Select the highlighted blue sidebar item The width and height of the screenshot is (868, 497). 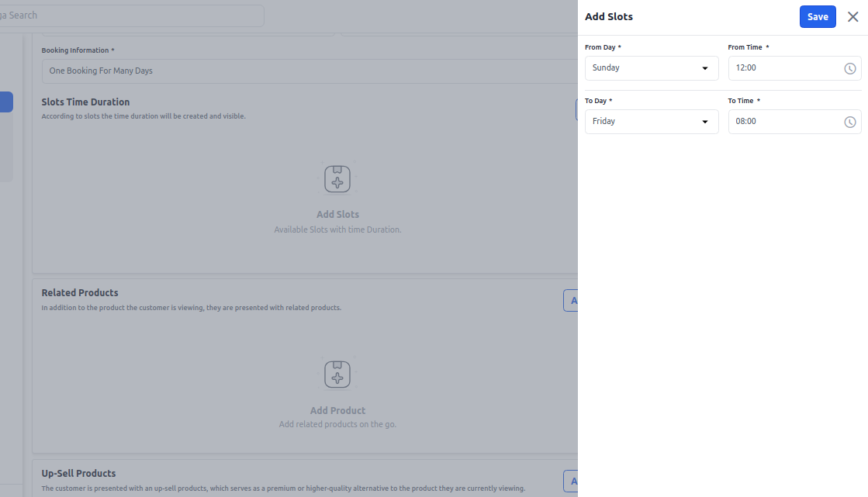[6, 102]
